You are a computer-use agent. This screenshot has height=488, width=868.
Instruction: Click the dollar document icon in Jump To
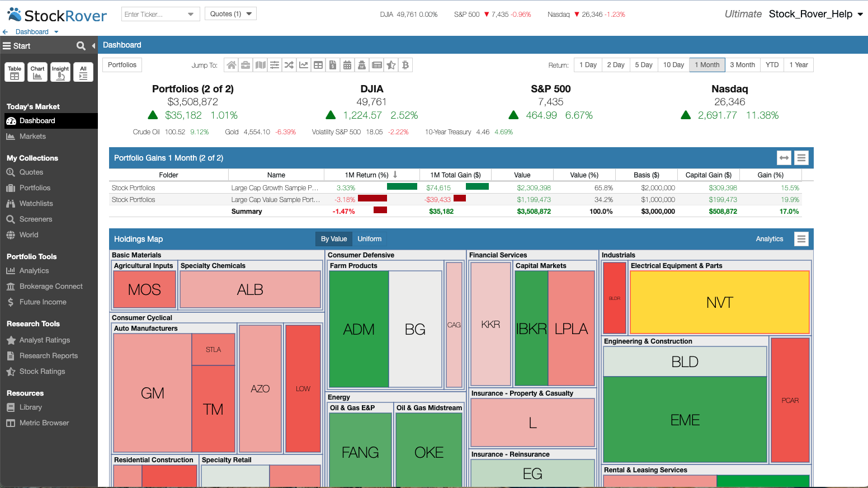[333, 65]
